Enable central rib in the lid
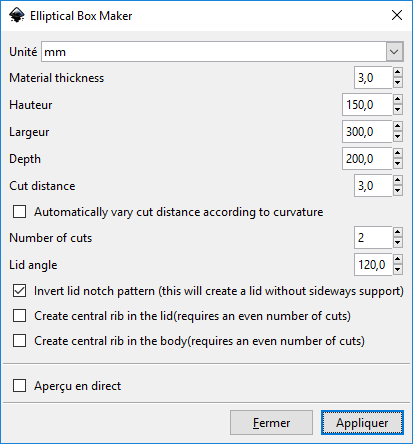413x444 pixels. [x=19, y=316]
